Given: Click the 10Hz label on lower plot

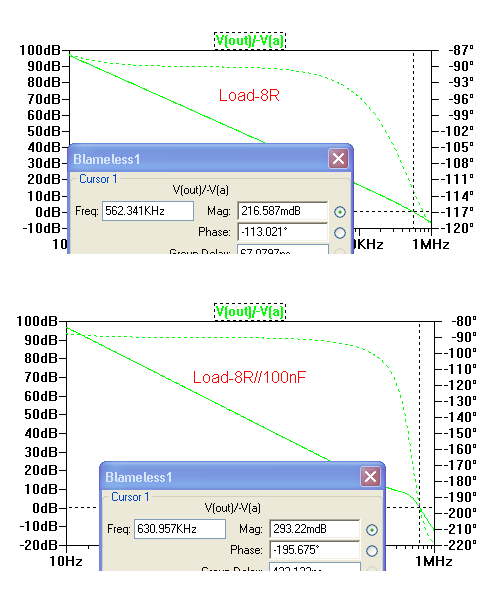Looking at the screenshot, I should pyautogui.click(x=66, y=561).
